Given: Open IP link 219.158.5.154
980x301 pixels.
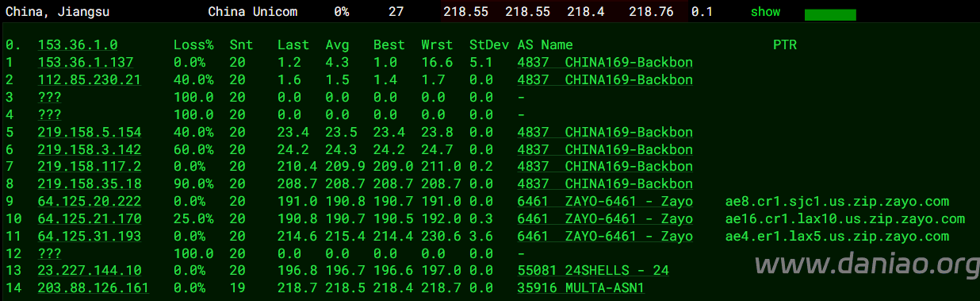Looking at the screenshot, I should pyautogui.click(x=90, y=132).
